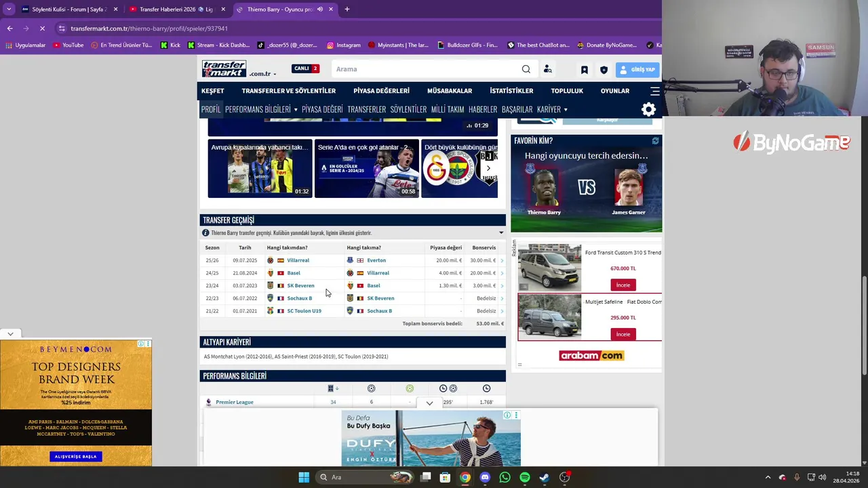Show next video in the carousel
This screenshot has width=868, height=488.
[x=488, y=168]
